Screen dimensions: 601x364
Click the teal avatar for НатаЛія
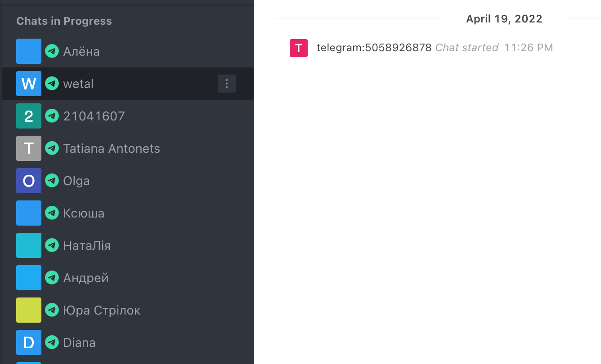coord(29,245)
